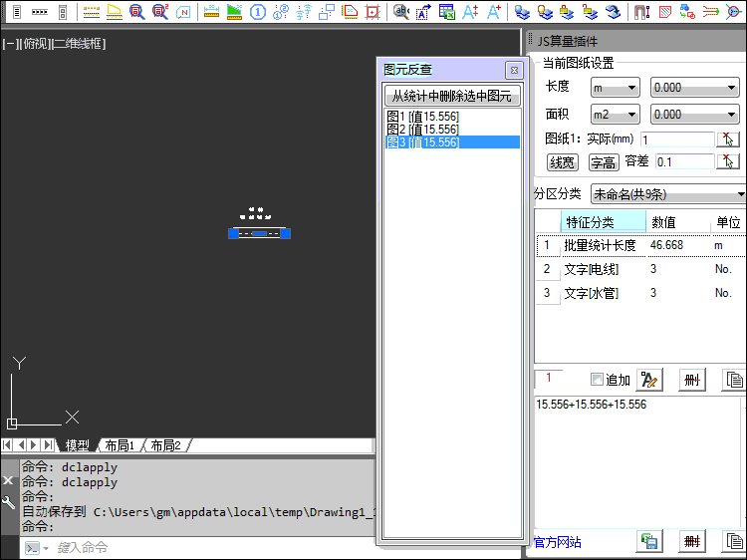747x560 pixels.
Task: Switch to the 布局1 tab
Action: (x=120, y=445)
